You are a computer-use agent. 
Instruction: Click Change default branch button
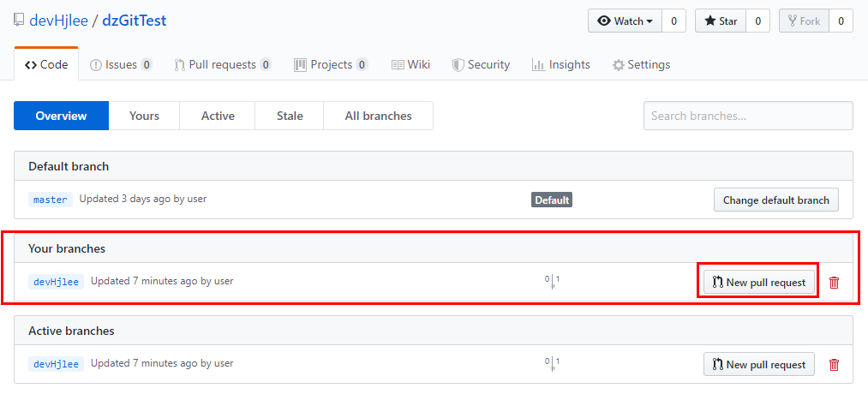(x=776, y=200)
